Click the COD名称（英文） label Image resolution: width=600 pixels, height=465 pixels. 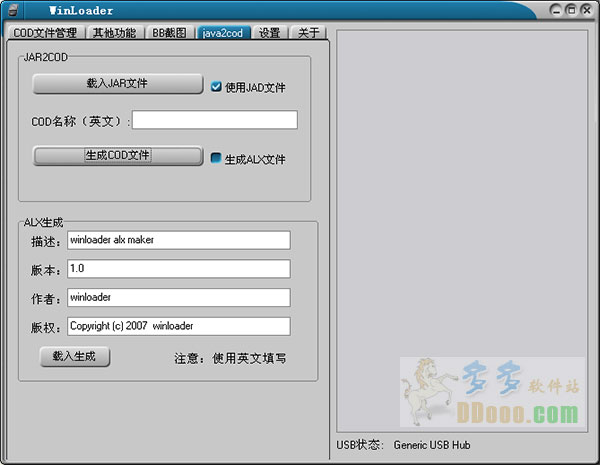pyautogui.click(x=80, y=121)
